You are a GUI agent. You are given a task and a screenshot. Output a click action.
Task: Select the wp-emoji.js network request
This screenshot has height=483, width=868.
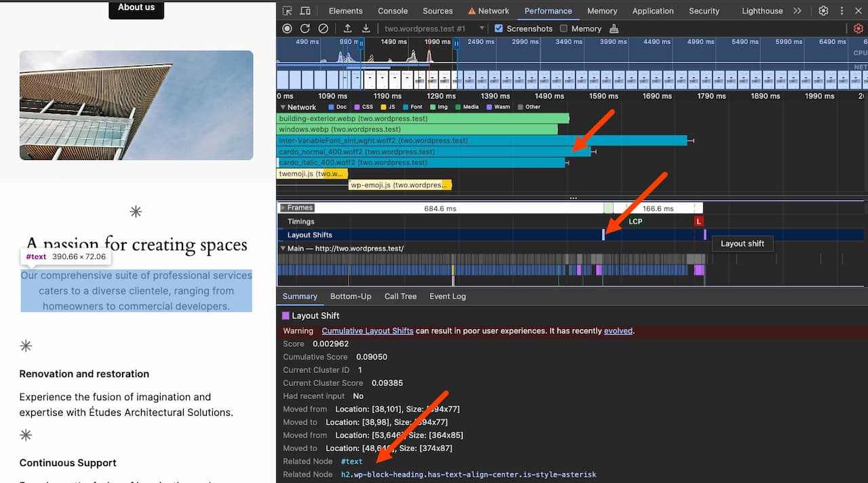pos(400,185)
